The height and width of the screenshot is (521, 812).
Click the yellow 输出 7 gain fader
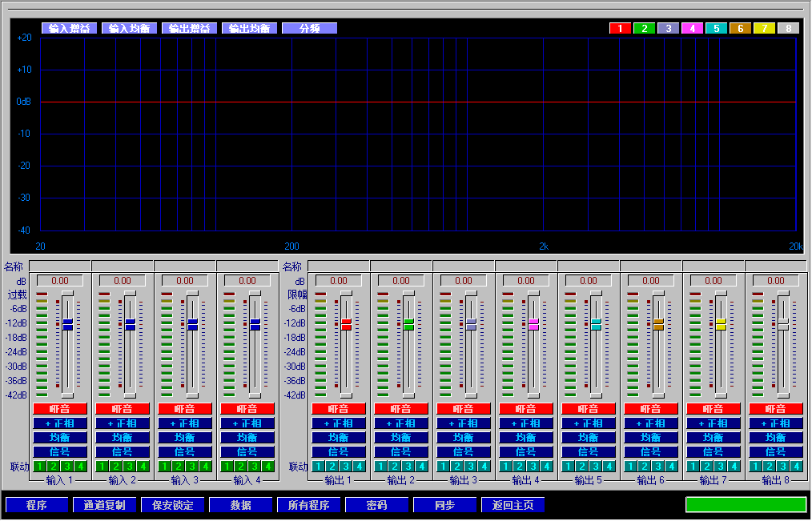721,324
